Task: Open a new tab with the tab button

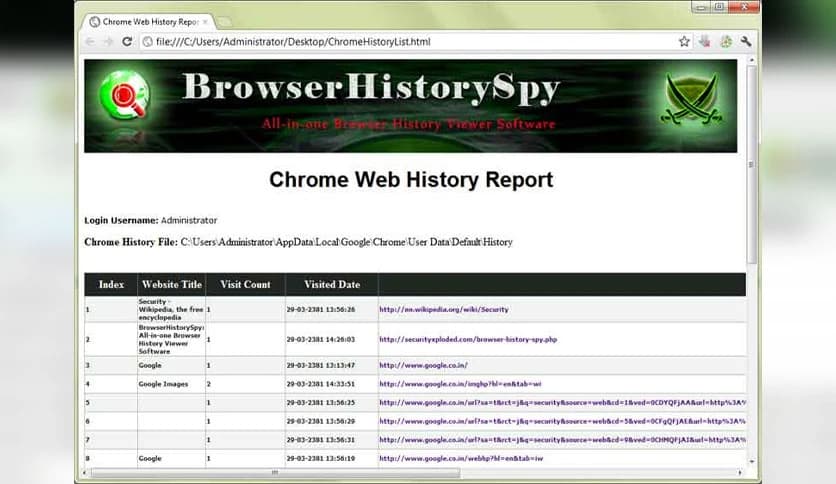Action: pos(224,22)
